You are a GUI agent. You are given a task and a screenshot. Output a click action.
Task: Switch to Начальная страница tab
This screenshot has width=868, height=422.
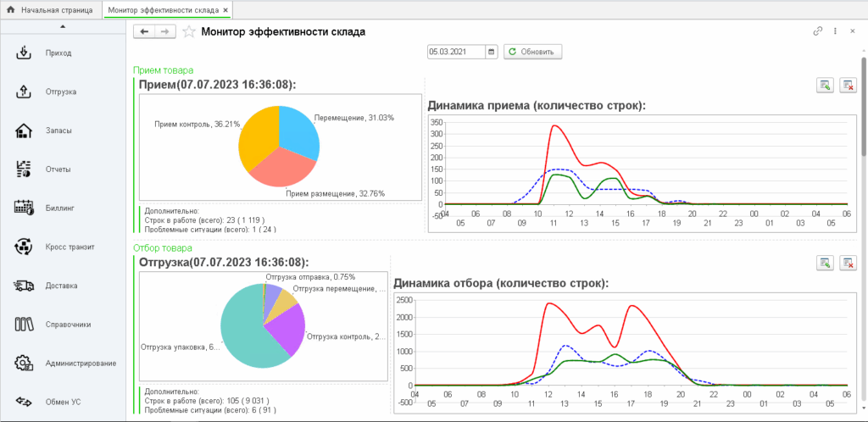(50, 9)
